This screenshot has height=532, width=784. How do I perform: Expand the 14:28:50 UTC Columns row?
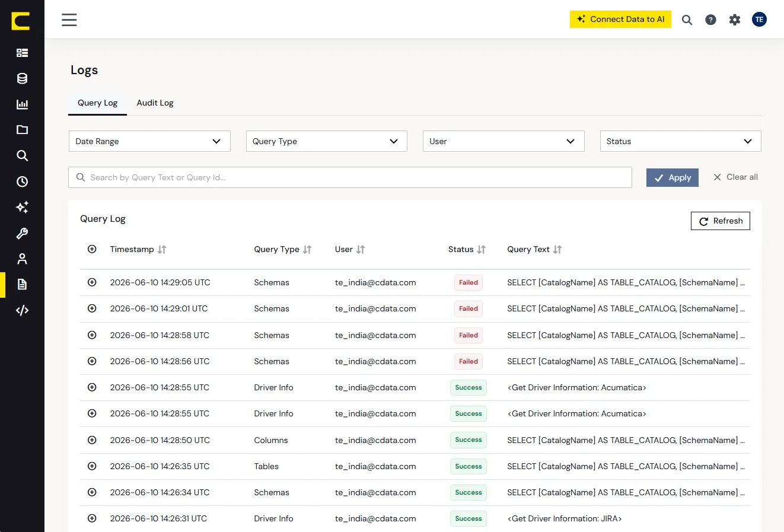point(92,440)
